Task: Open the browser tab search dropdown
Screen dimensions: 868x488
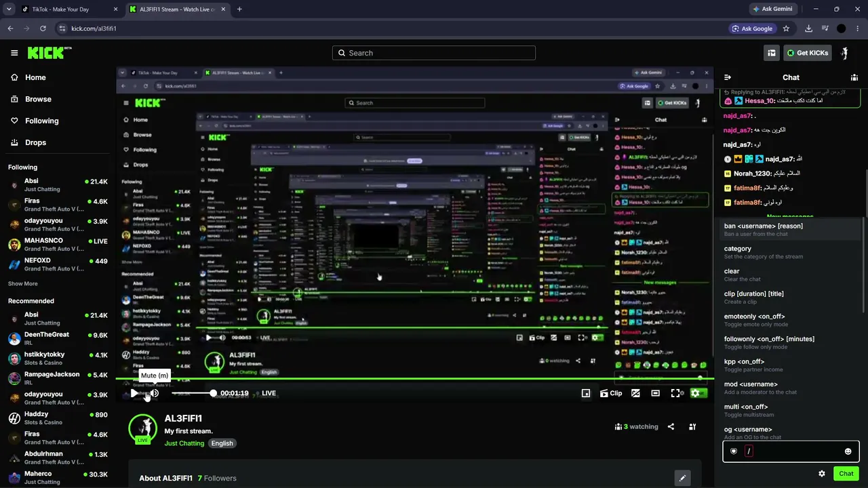Action: tap(9, 9)
